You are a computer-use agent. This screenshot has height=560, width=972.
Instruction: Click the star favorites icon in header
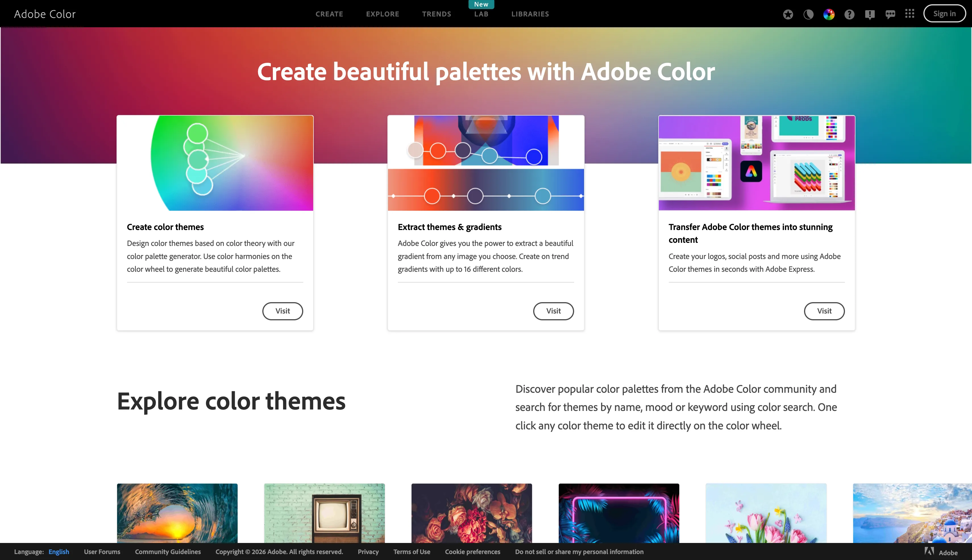788,14
